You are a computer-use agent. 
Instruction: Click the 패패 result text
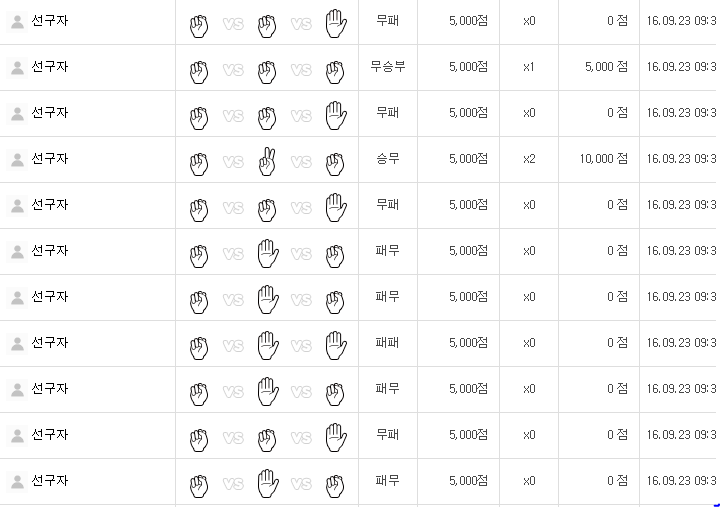click(x=388, y=343)
